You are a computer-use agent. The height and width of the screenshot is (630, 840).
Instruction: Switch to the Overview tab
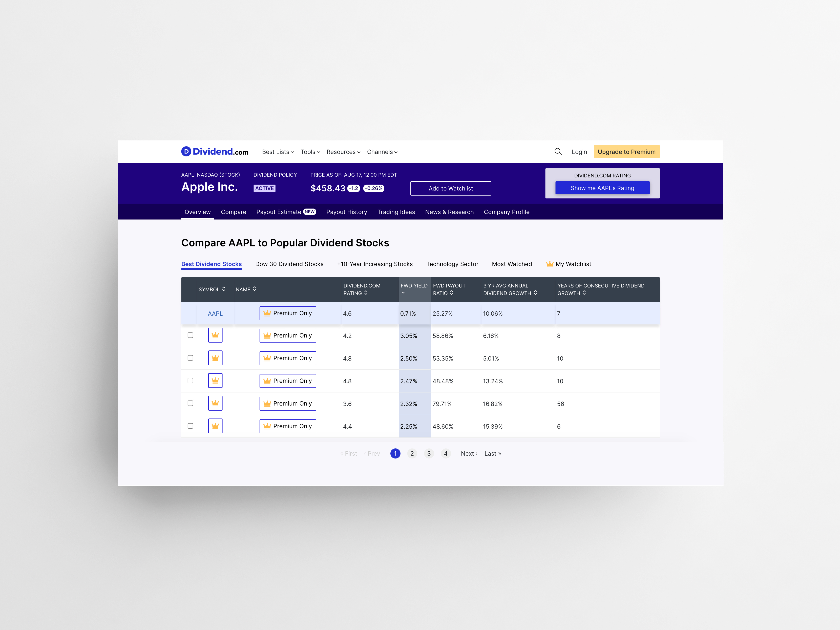197,212
